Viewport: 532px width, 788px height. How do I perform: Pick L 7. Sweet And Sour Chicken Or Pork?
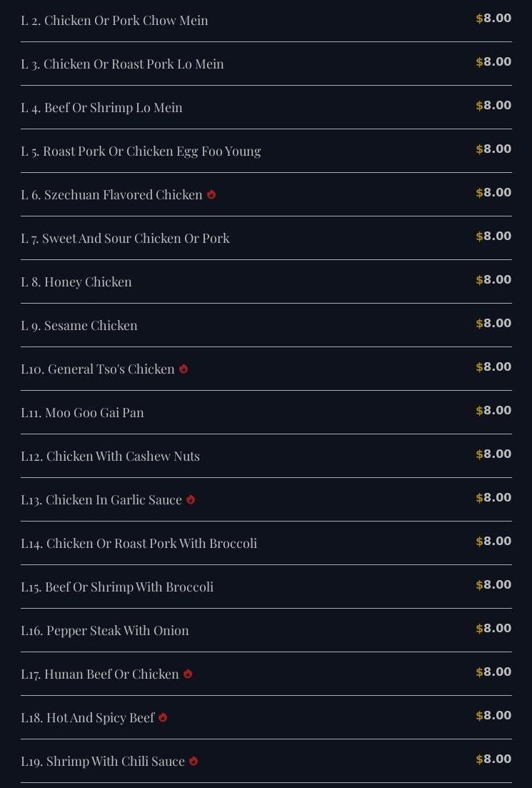(x=125, y=239)
